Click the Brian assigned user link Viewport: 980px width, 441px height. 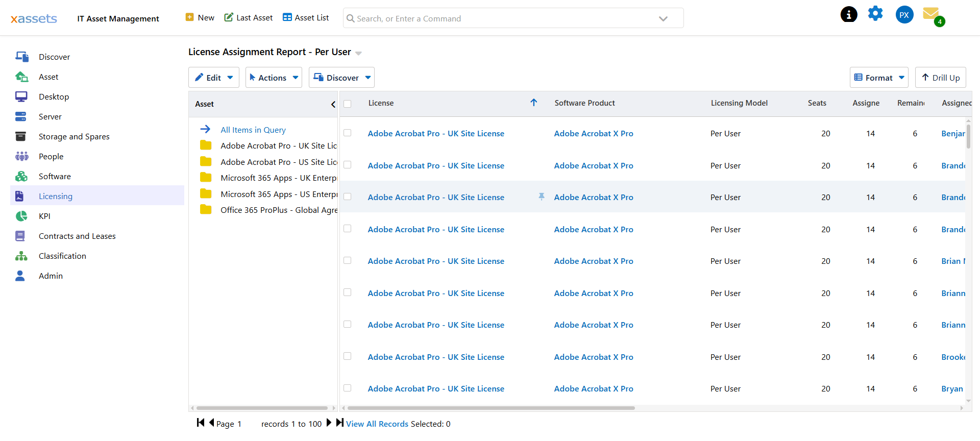point(953,261)
